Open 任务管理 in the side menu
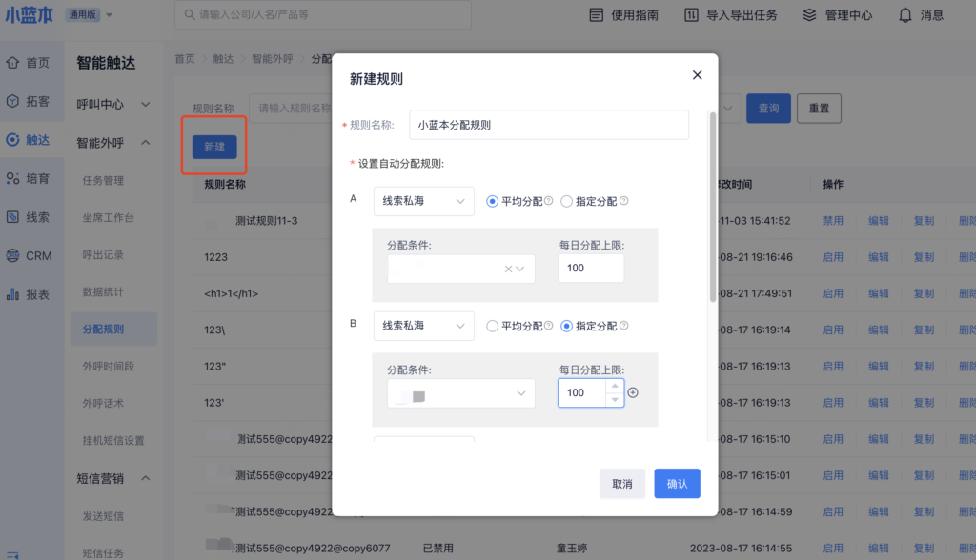976x560 pixels. click(103, 180)
